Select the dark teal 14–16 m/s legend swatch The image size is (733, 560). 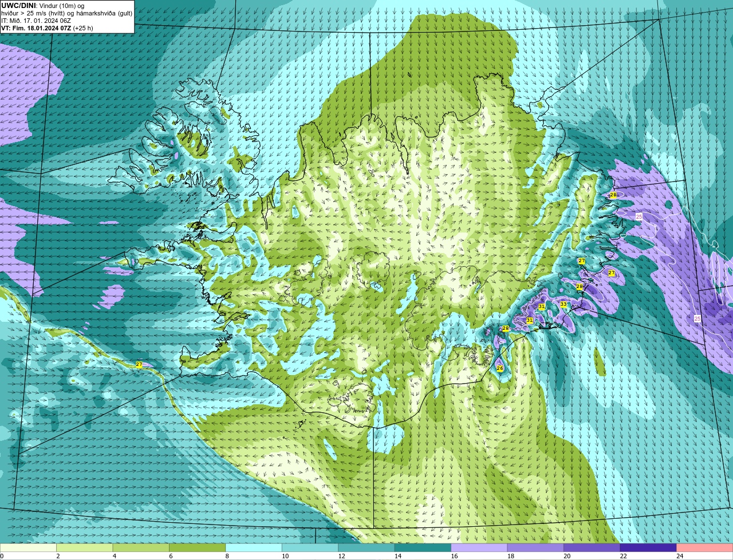coord(423,548)
